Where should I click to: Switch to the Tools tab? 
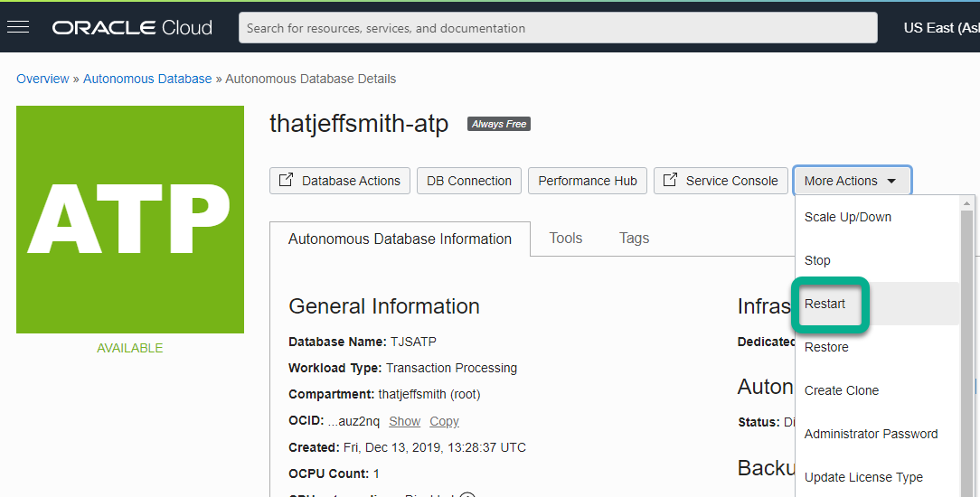click(x=566, y=239)
